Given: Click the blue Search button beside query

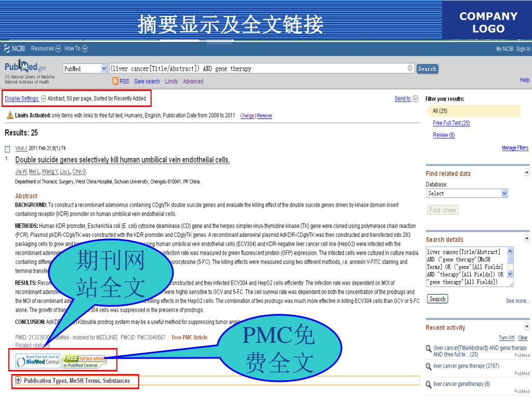Looking at the screenshot, I should click(x=427, y=69).
